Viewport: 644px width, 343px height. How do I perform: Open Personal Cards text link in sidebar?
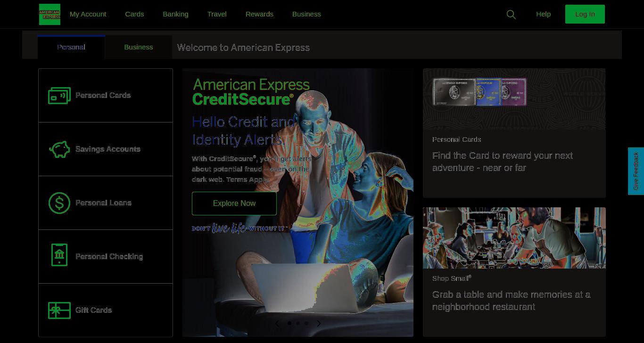(103, 95)
